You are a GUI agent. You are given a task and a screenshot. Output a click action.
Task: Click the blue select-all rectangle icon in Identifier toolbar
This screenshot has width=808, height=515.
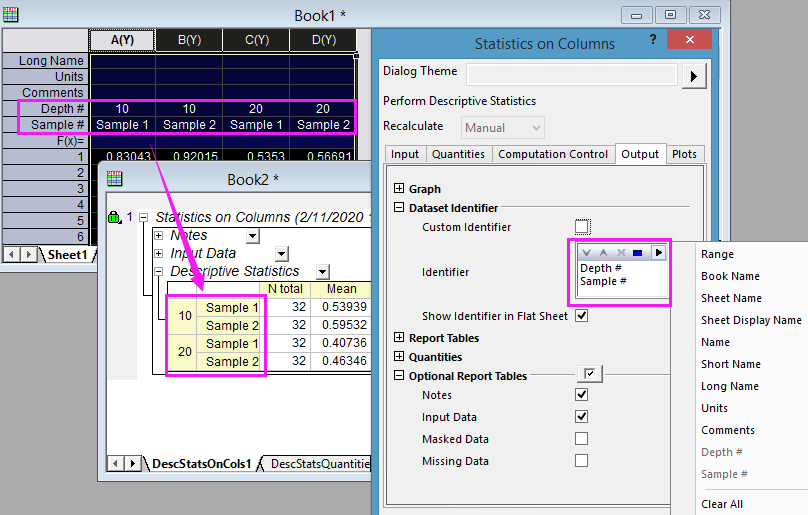point(638,253)
